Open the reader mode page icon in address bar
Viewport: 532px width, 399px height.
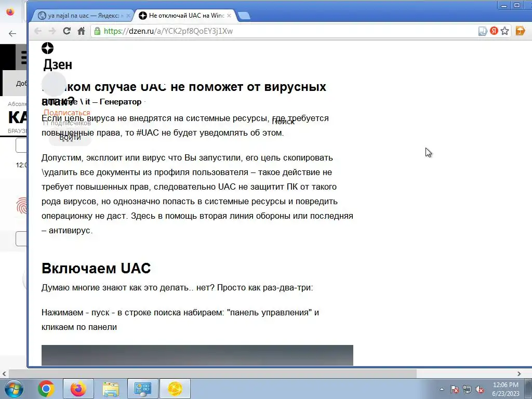coord(483,31)
